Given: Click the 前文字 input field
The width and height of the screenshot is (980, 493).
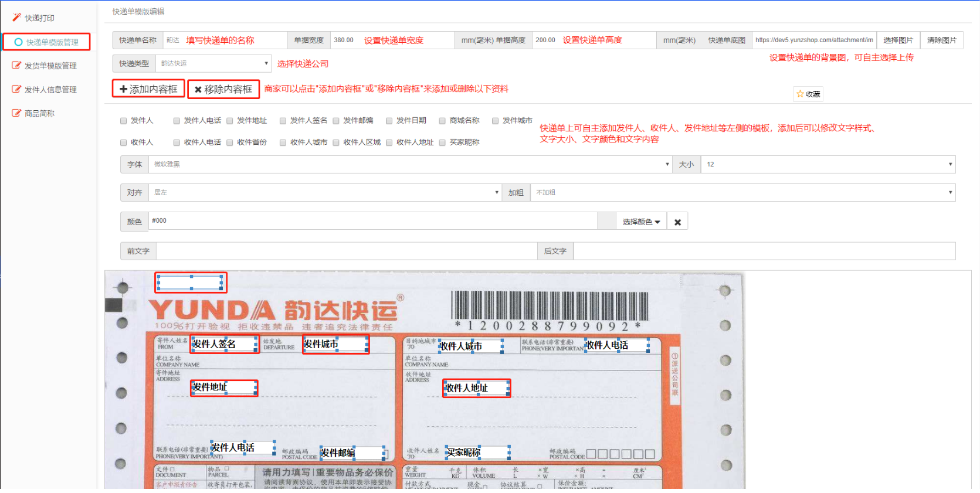Looking at the screenshot, I should pyautogui.click(x=347, y=251).
